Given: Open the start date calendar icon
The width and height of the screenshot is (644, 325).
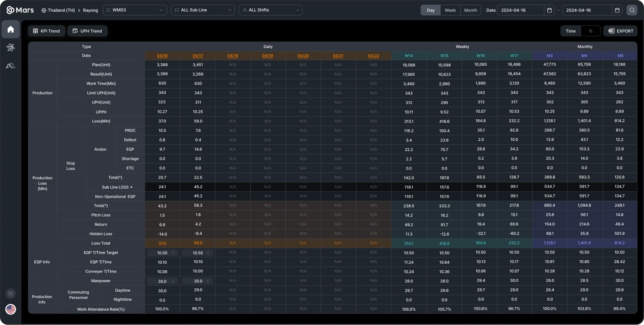Looking at the screenshot, I should [x=549, y=10].
